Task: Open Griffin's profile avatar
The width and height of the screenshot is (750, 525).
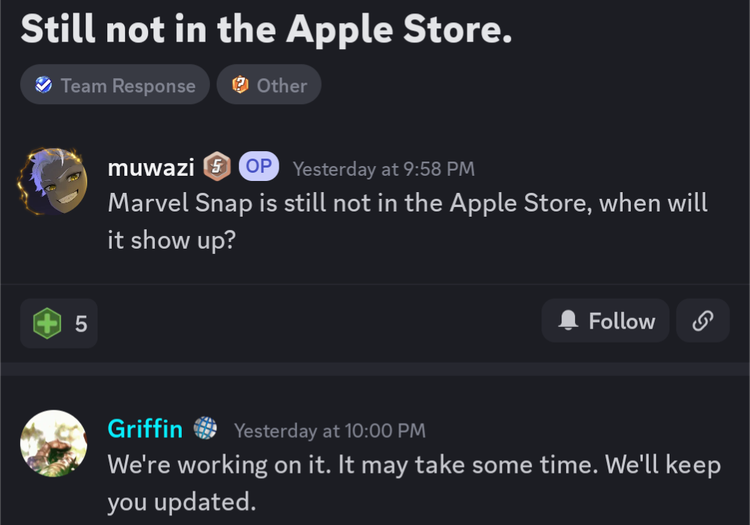Action: 54,443
